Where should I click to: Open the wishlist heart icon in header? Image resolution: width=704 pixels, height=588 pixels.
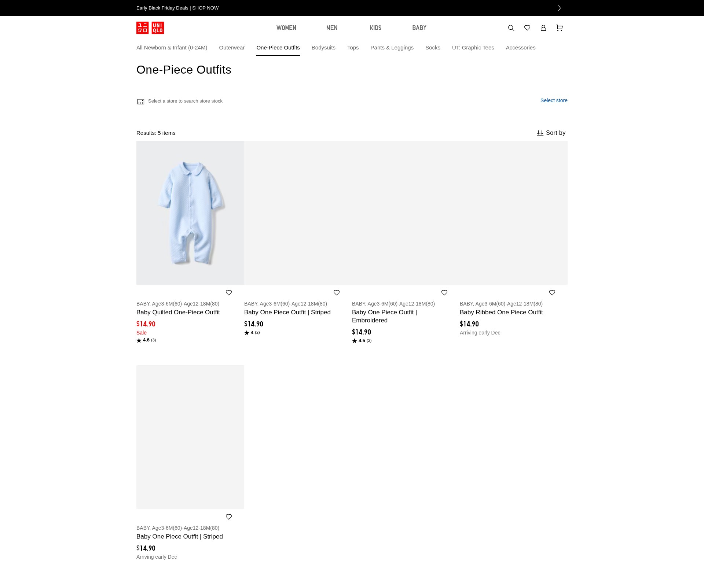click(527, 28)
